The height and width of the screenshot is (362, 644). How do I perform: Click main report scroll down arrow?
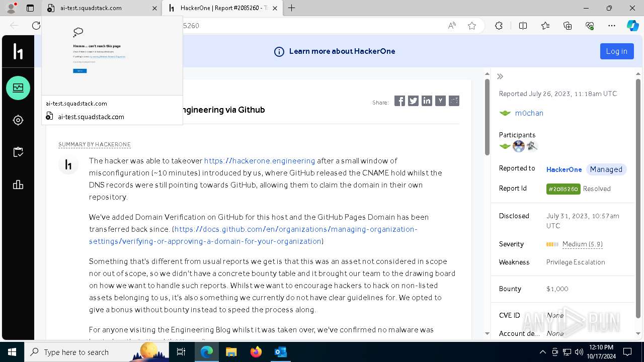point(487,333)
